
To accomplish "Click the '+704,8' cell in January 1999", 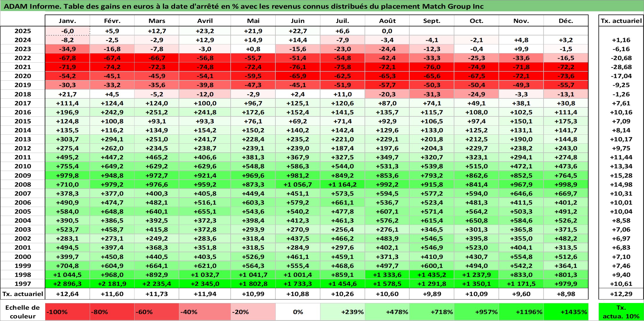I will (67, 266).
